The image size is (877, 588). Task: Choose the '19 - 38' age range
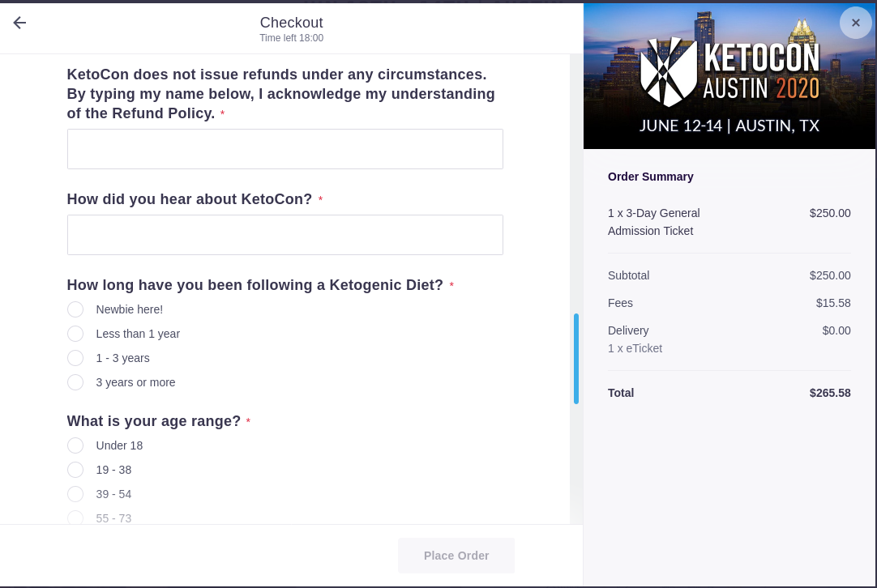pos(75,470)
